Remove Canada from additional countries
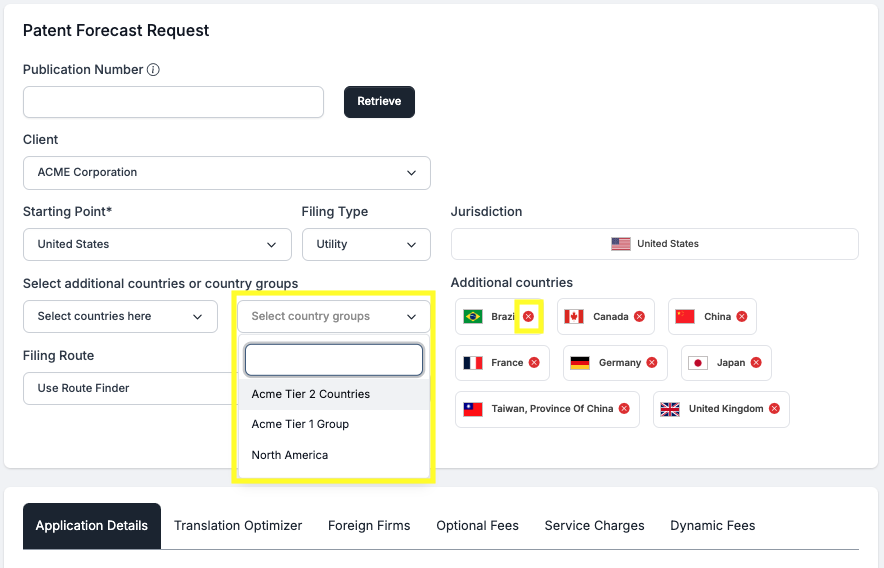 click(x=639, y=317)
